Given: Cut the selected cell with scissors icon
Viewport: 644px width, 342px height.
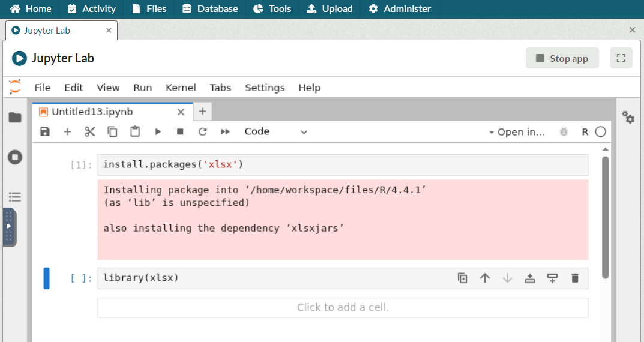Looking at the screenshot, I should (x=90, y=131).
